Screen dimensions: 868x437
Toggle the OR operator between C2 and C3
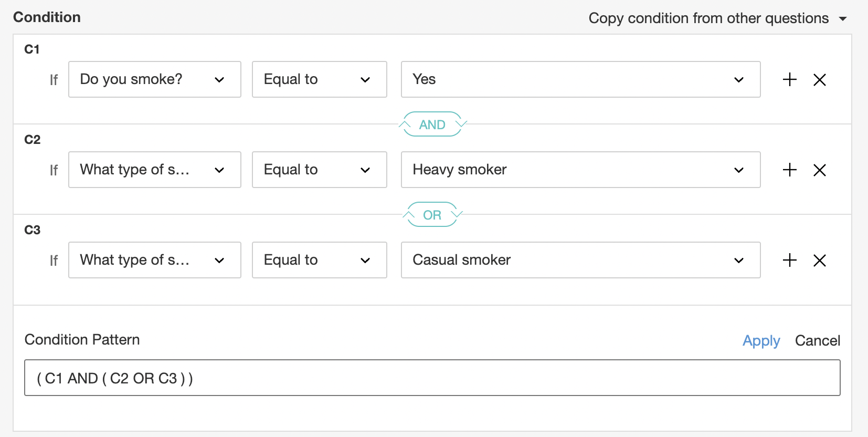[x=432, y=215]
